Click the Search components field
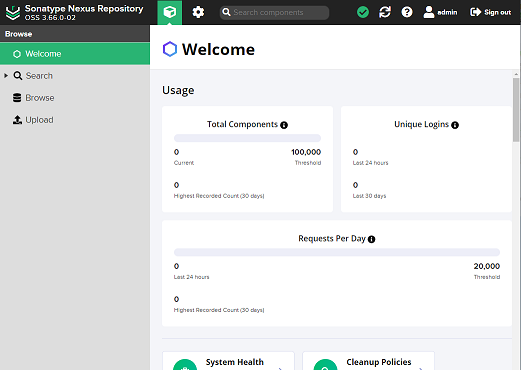Viewport: 521px width, 370px height. click(274, 12)
